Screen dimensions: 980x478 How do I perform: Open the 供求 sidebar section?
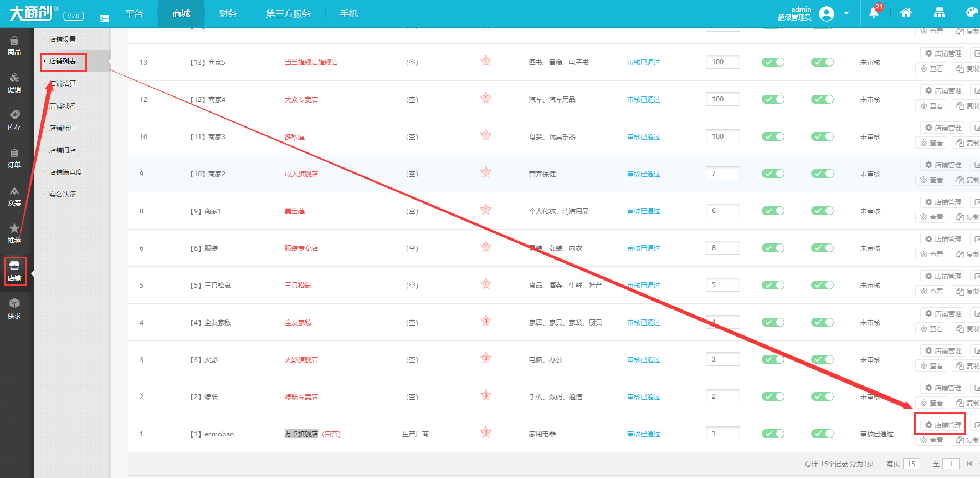pos(14,309)
